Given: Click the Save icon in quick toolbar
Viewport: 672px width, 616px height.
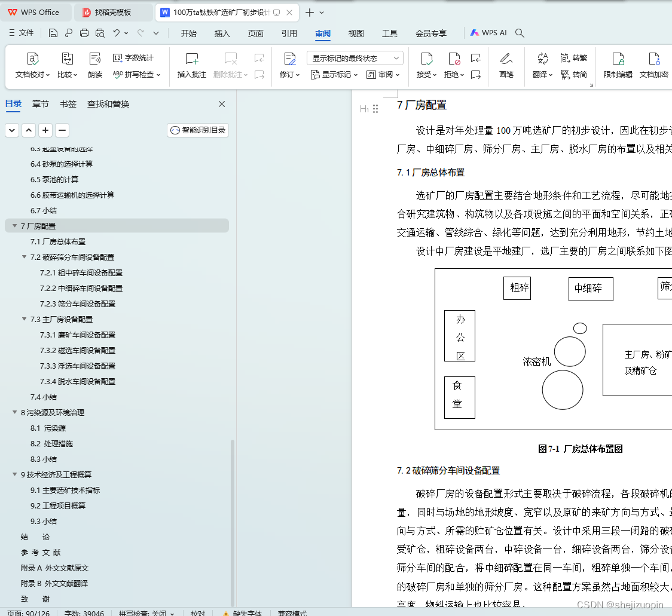Looking at the screenshot, I should click(x=53, y=33).
